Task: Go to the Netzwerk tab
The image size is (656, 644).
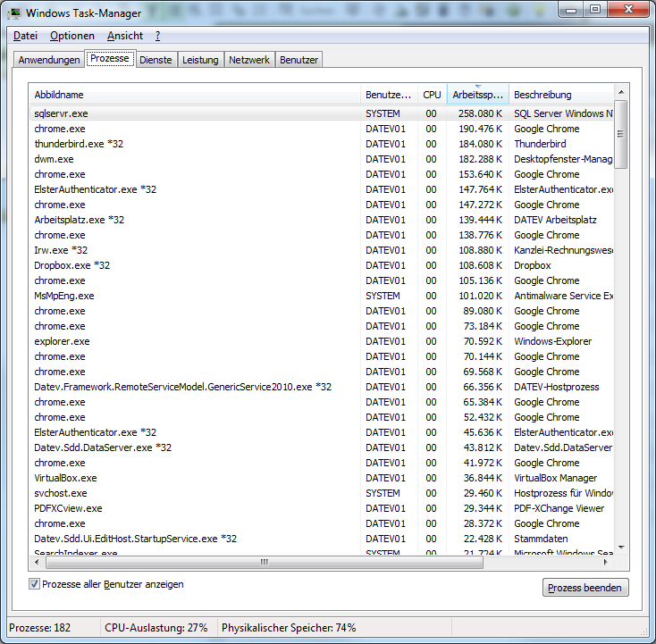Action: click(x=249, y=60)
